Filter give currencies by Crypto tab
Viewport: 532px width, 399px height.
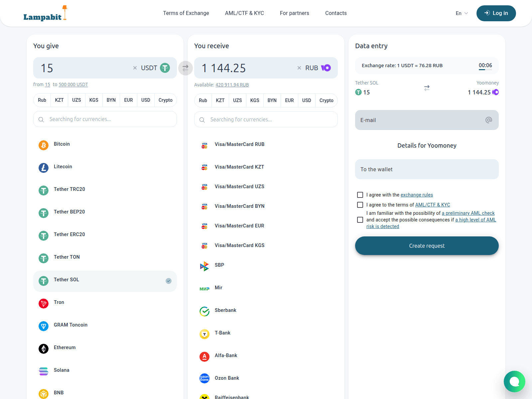tap(166, 100)
